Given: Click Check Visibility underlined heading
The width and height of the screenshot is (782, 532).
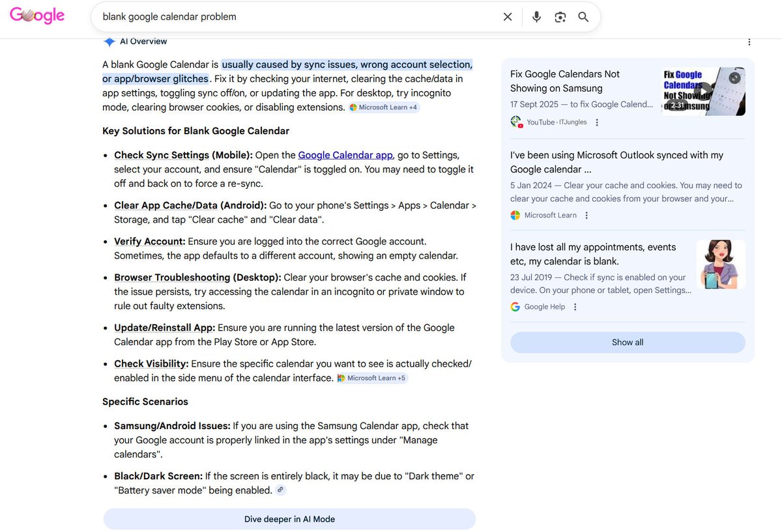Looking at the screenshot, I should (x=151, y=364).
